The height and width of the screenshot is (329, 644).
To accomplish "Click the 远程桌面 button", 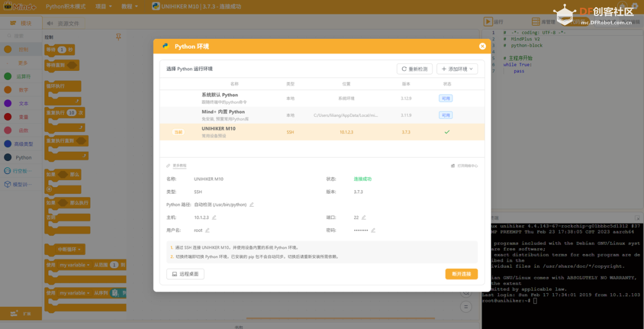I will (185, 274).
